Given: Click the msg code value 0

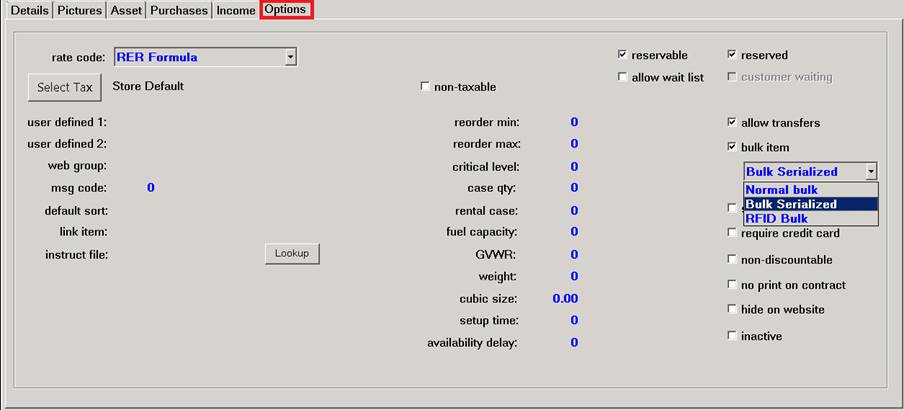Looking at the screenshot, I should tap(150, 188).
